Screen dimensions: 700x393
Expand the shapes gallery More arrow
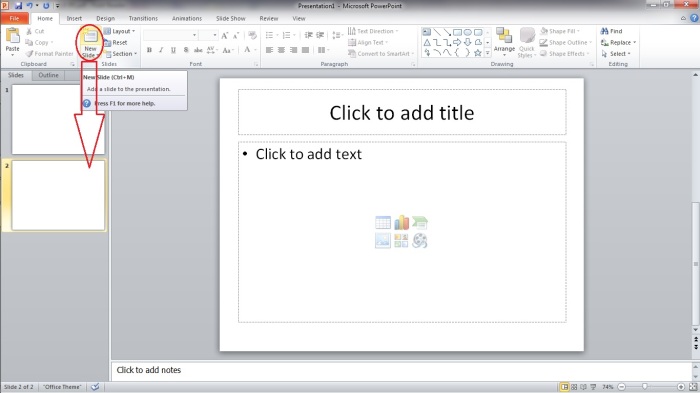[x=488, y=53]
